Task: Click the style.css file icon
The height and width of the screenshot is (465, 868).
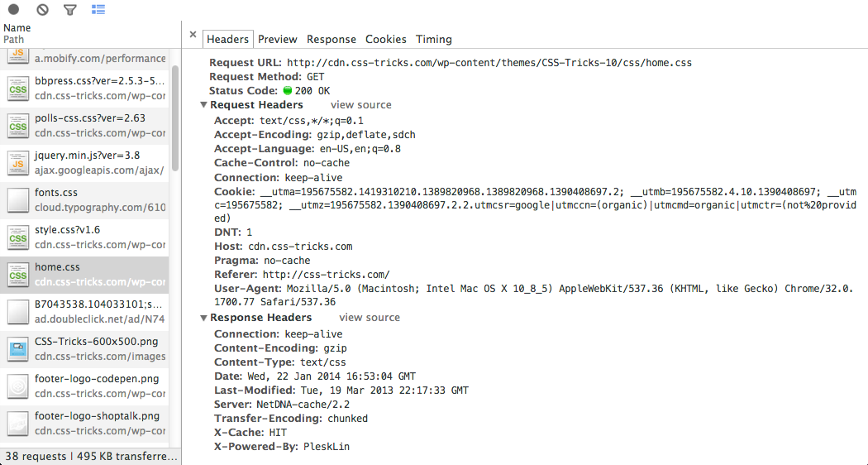Action: 17,237
